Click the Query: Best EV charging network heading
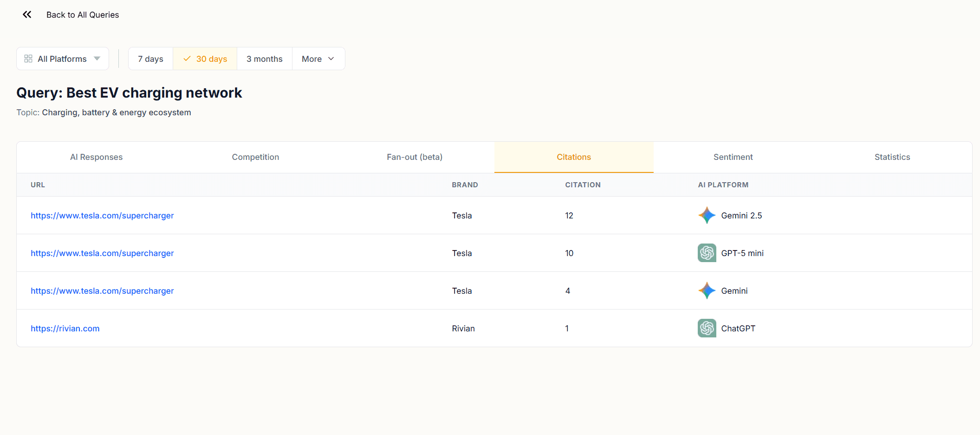Viewport: 980px width, 435px height. click(x=129, y=93)
